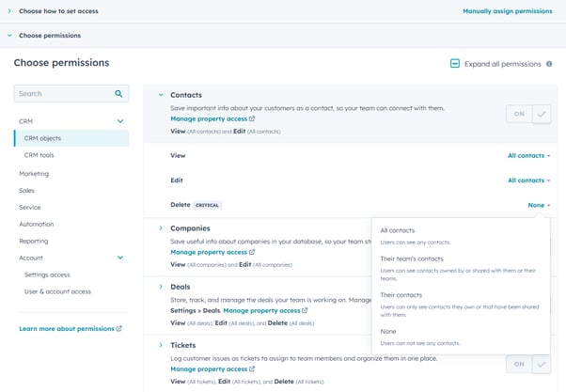Viewport: 566px width, 392px height.
Task: Open Marketing in the sidebar
Action: click(34, 173)
